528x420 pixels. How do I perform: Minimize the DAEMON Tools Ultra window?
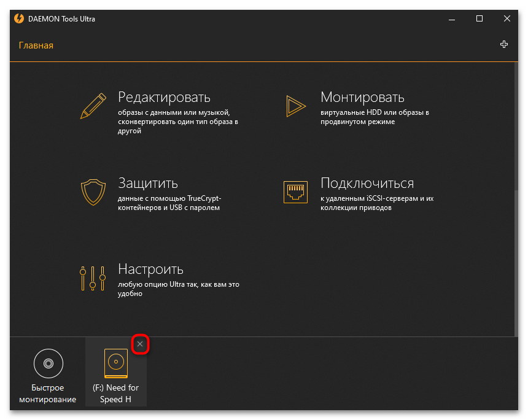pyautogui.click(x=452, y=19)
